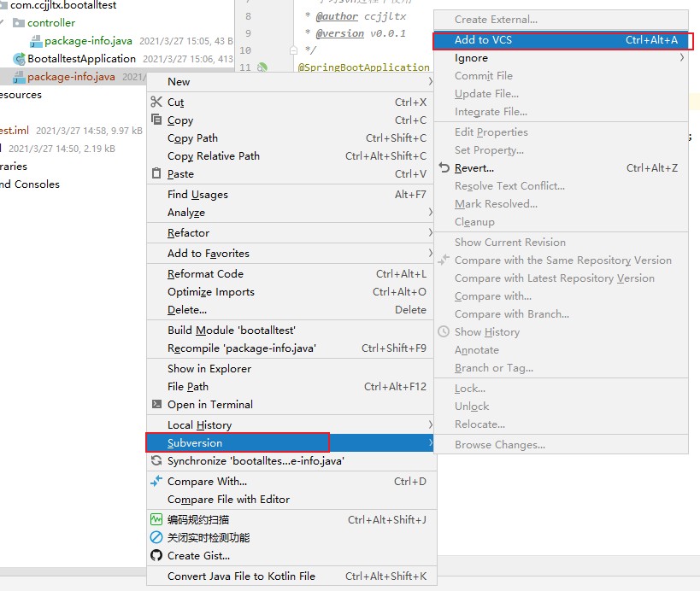700x591 pixels.
Task: Click the Cut scissors icon
Action: click(x=156, y=102)
